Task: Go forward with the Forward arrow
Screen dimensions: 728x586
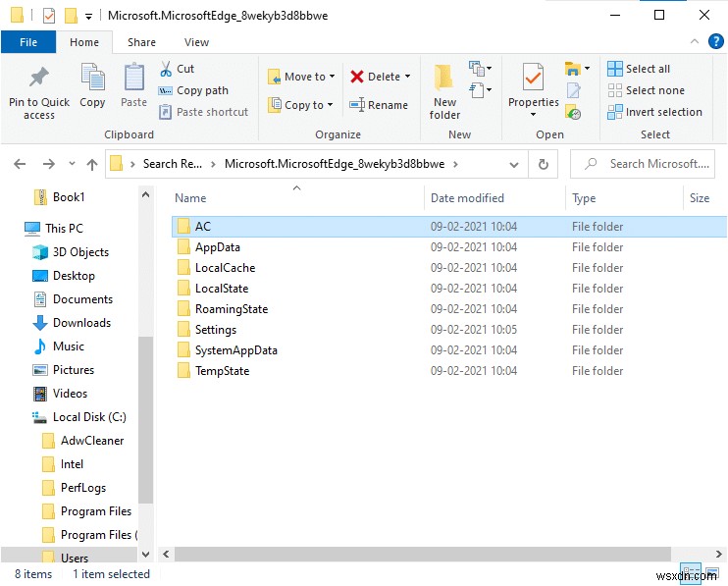Action: pos(49,164)
